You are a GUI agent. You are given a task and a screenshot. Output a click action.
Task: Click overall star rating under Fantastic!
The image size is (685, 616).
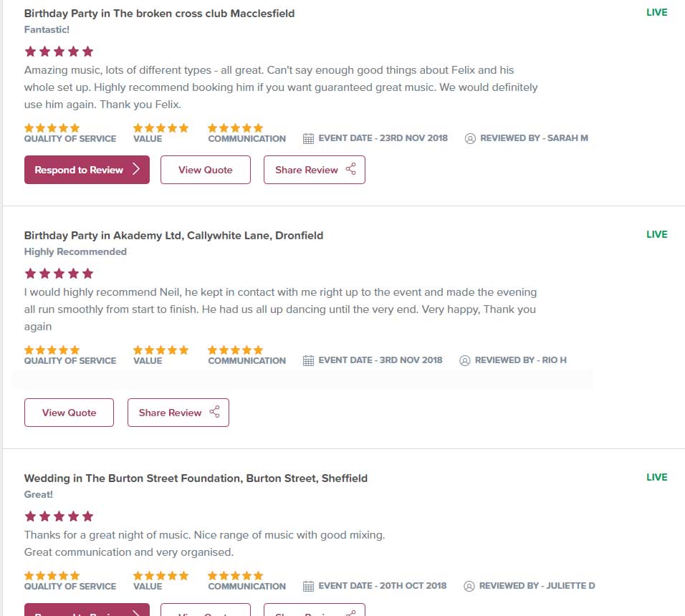point(59,52)
